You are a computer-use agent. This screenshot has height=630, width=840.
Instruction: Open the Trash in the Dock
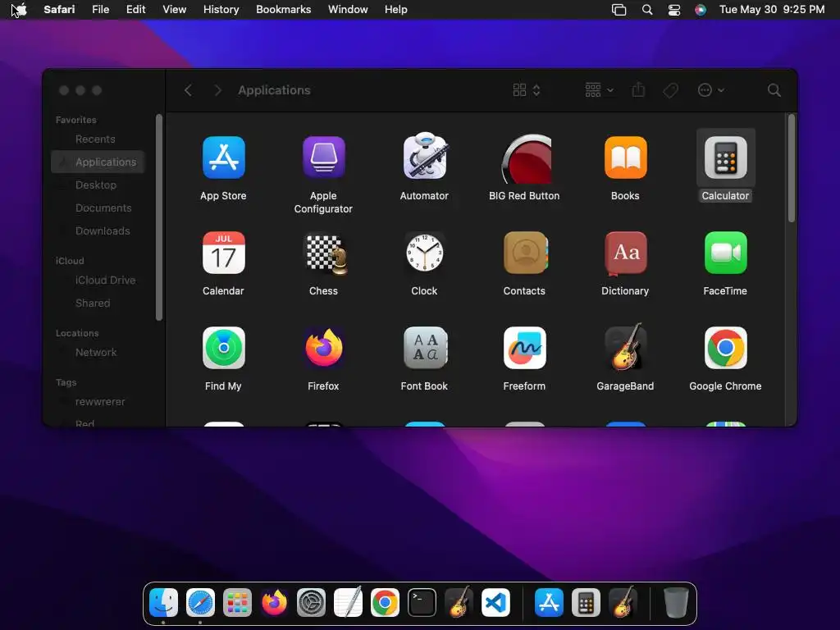pyautogui.click(x=676, y=603)
